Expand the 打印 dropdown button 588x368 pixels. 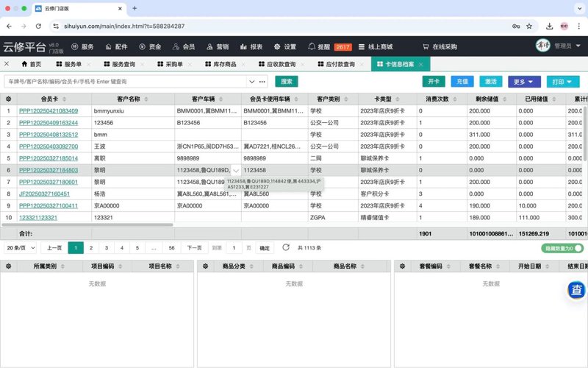point(563,82)
